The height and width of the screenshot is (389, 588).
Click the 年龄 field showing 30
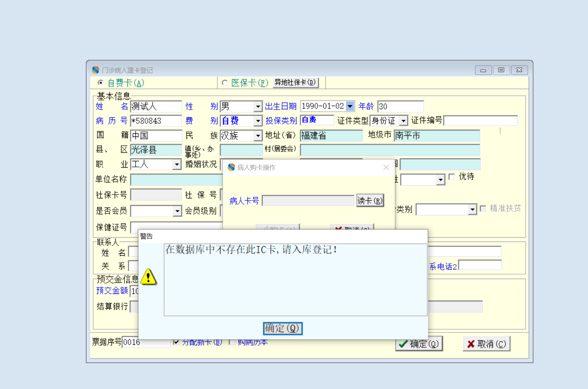pos(400,106)
